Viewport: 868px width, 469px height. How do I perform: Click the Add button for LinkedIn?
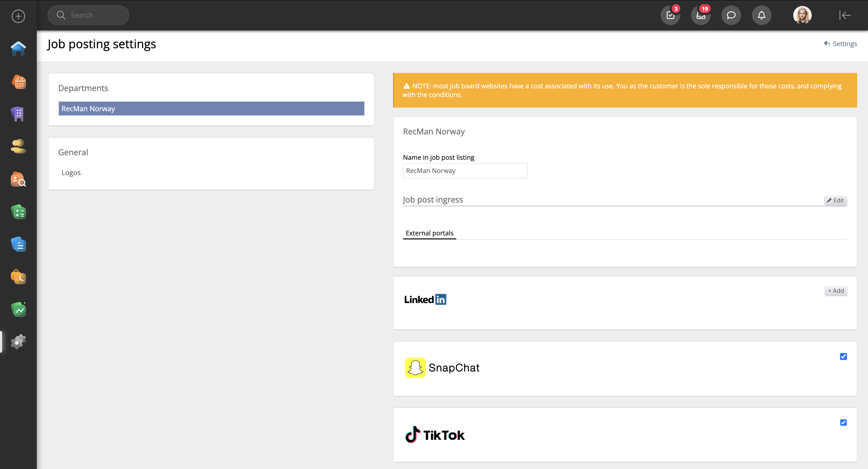(x=835, y=291)
